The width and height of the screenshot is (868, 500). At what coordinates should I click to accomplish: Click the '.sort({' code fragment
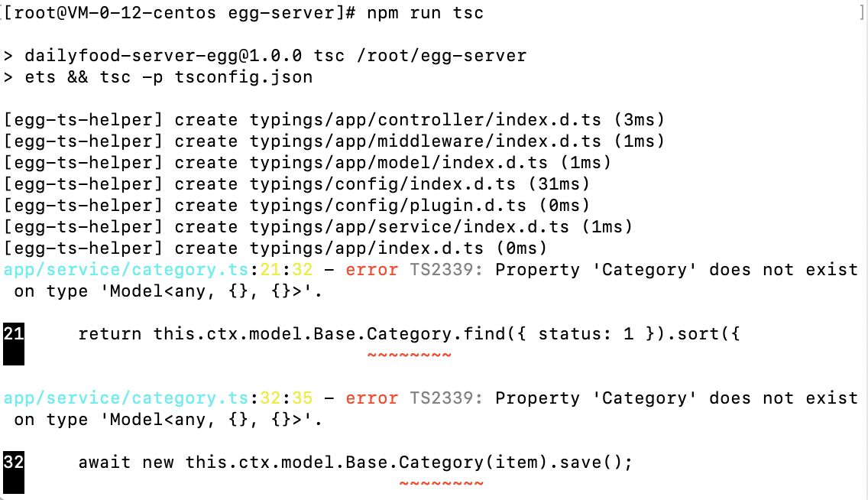pyautogui.click(x=703, y=334)
